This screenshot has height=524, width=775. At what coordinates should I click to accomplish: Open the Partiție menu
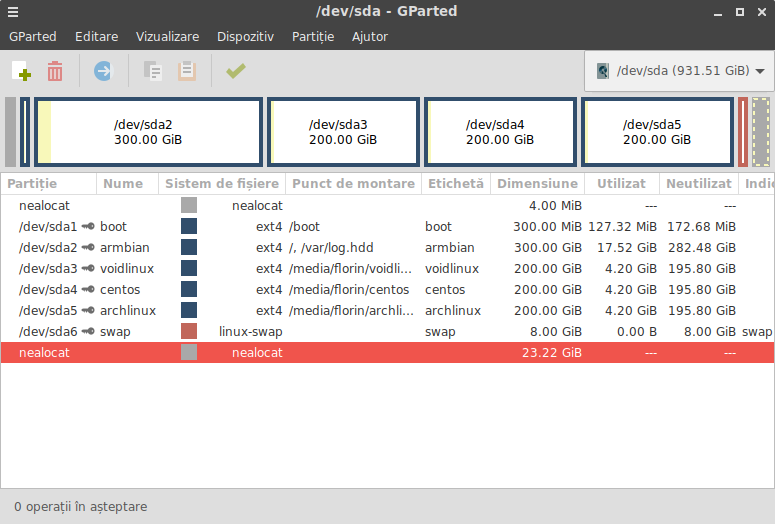click(x=313, y=37)
